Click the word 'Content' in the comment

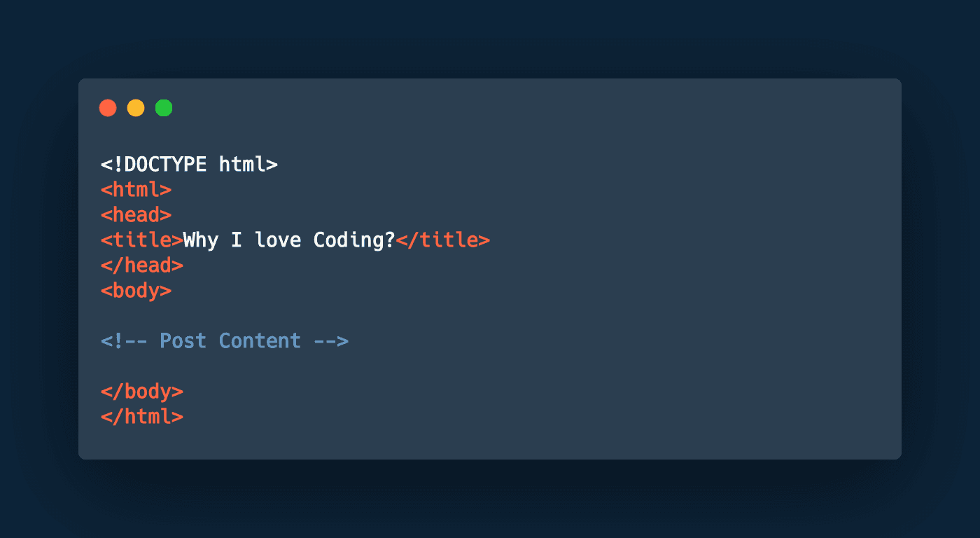260,341
